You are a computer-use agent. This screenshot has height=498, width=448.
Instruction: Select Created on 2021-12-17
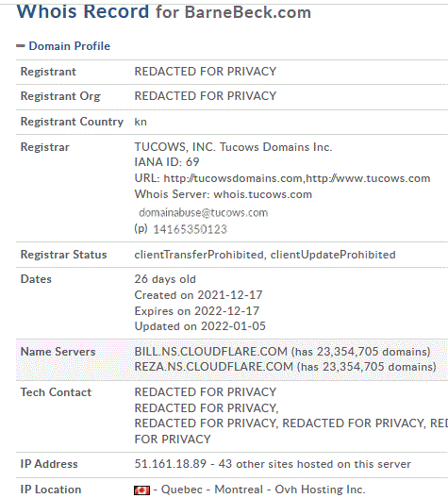coord(198,295)
